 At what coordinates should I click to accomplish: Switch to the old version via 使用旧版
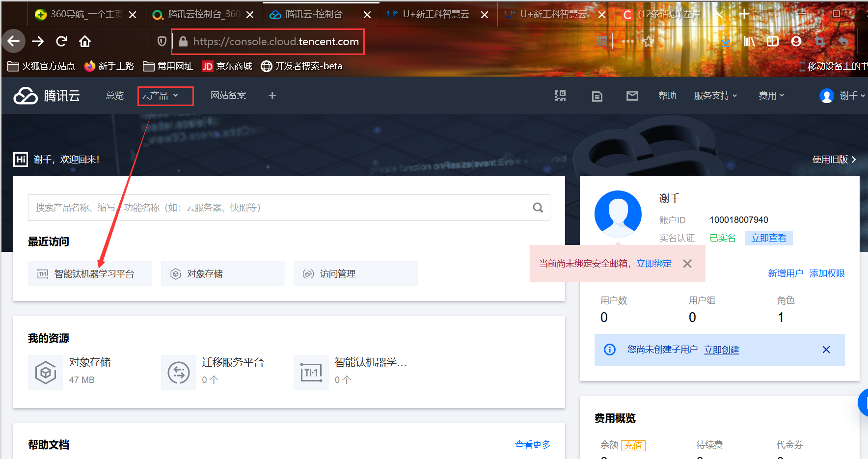(x=834, y=160)
